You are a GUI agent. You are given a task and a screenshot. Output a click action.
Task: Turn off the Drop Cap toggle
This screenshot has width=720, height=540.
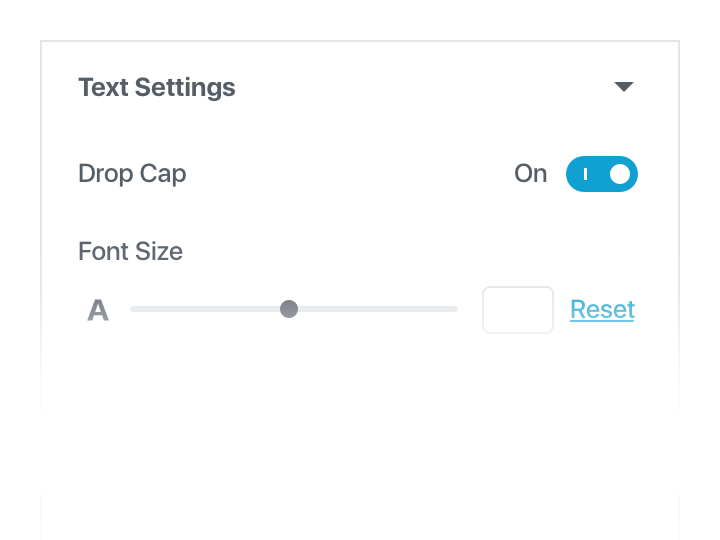tap(601, 174)
